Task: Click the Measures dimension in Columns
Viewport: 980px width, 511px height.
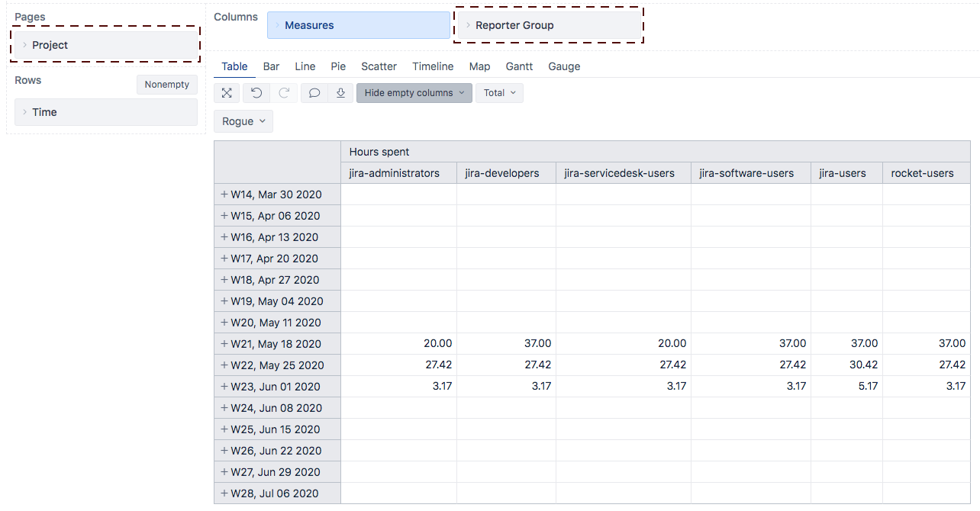Action: point(358,25)
